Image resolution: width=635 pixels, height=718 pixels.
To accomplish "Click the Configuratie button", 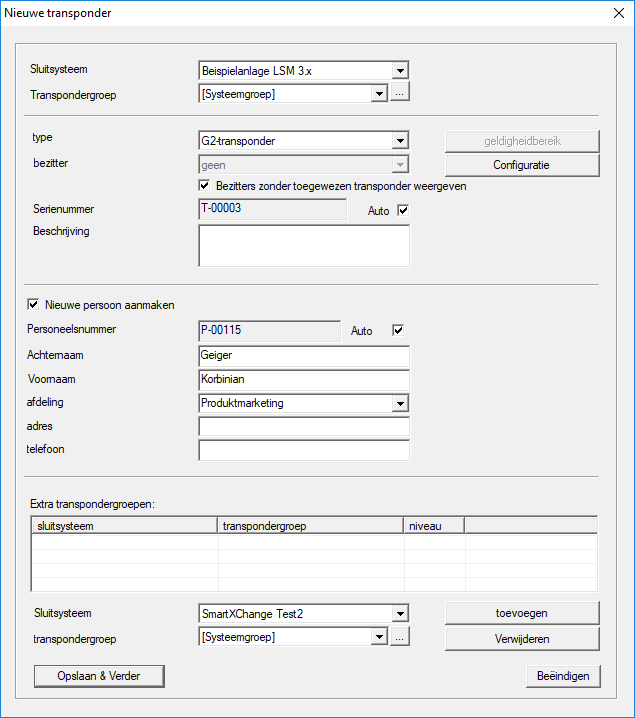I will (521, 165).
